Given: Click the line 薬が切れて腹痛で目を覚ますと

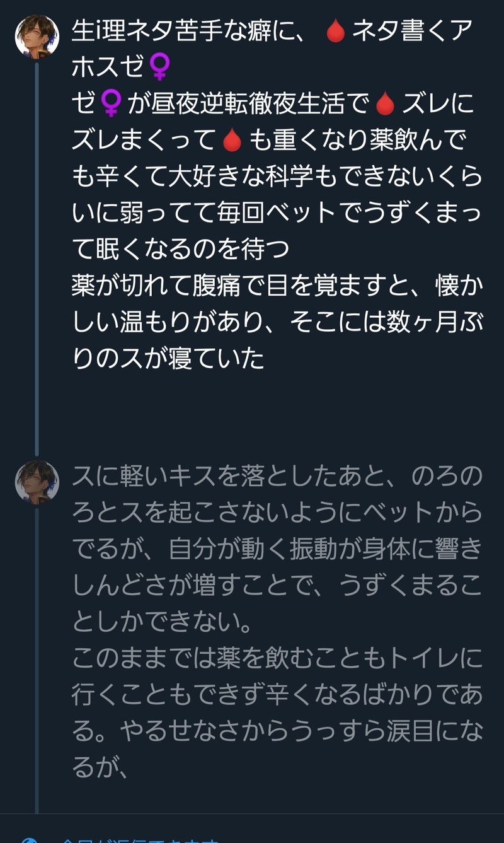Looking at the screenshot, I should (x=277, y=287).
